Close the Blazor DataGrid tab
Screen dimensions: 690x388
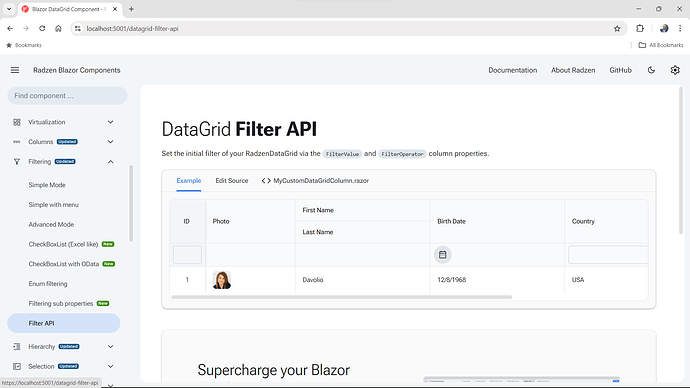click(115, 9)
